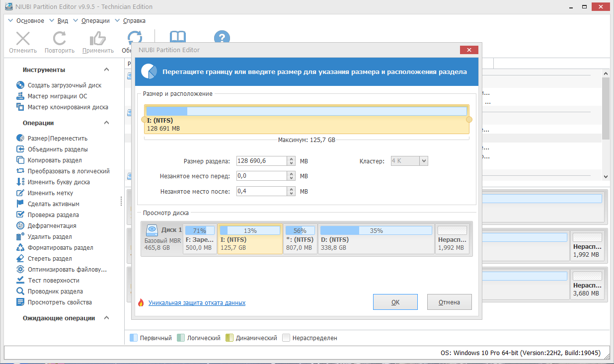This screenshot has height=364, width=614.
Task: Adjust Незанятое место после spinner
Action: click(x=292, y=191)
